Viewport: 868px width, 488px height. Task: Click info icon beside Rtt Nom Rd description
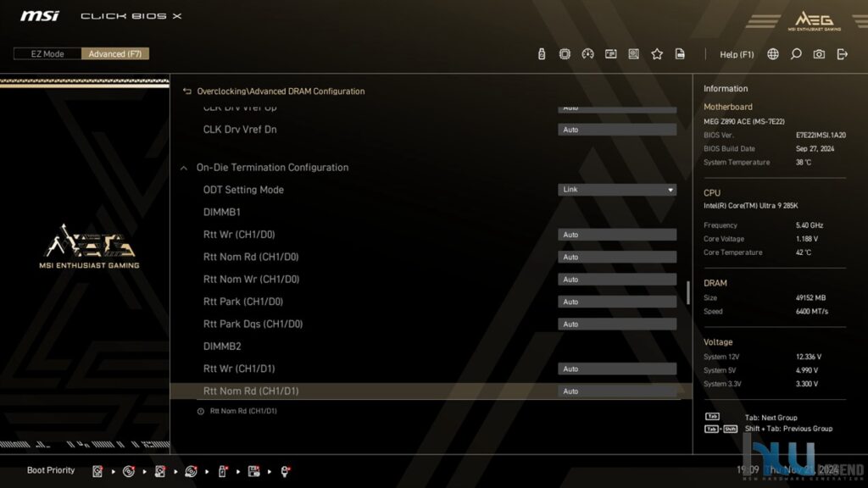coord(200,411)
